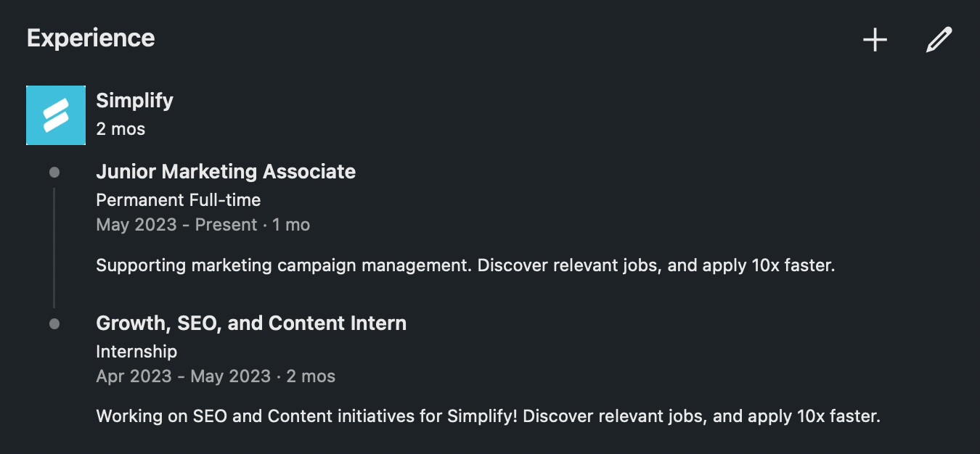Image resolution: width=980 pixels, height=454 pixels.
Task: Select the Internship employment type label
Action: point(136,352)
